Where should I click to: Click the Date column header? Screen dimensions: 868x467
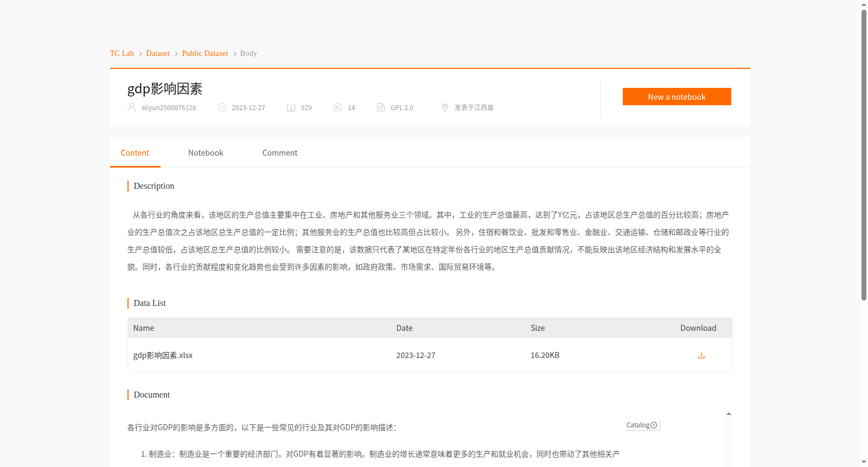404,328
